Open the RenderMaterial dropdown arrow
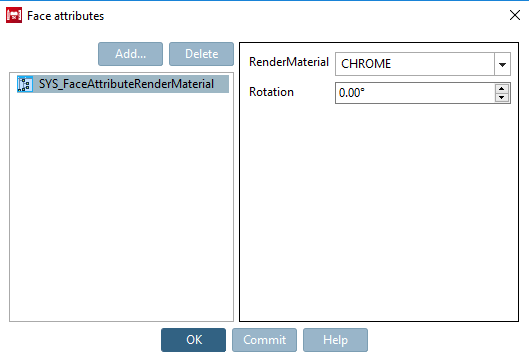The width and height of the screenshot is (529, 361). point(502,64)
